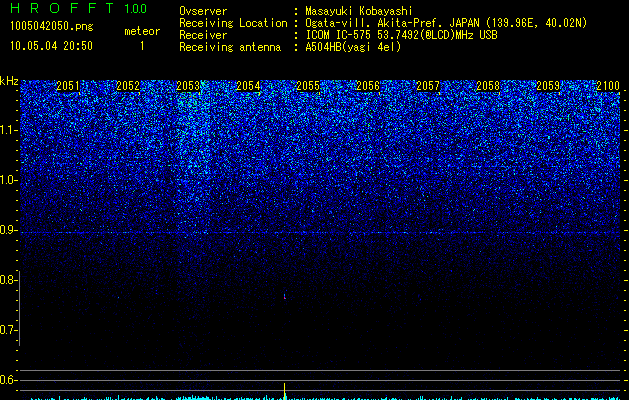Click the 2059 time marker
629x400 pixels.
[548, 86]
